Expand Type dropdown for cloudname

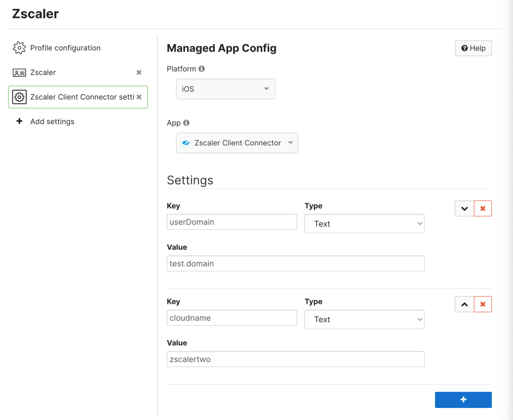tap(364, 319)
